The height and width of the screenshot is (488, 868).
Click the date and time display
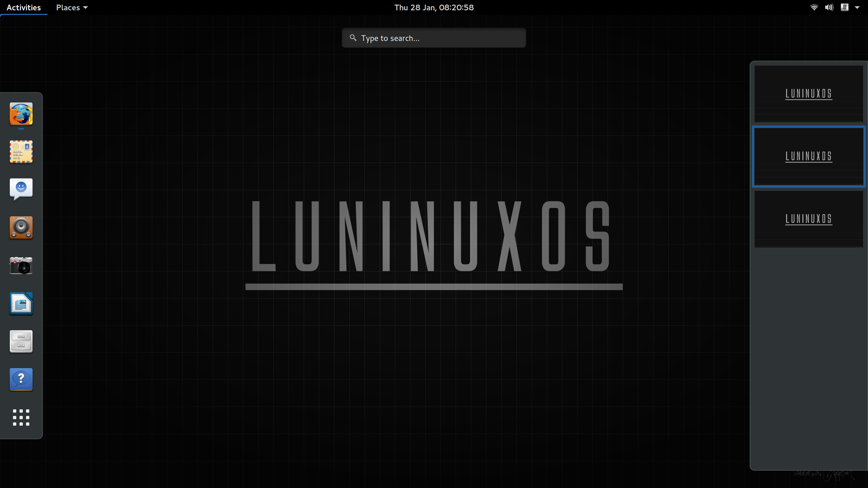(x=434, y=7)
